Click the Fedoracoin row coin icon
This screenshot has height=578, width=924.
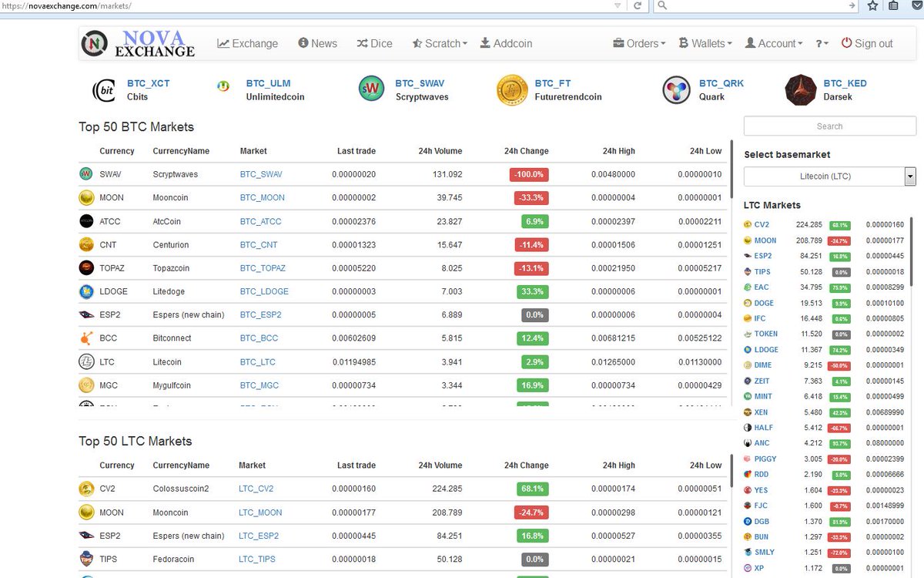point(86,559)
